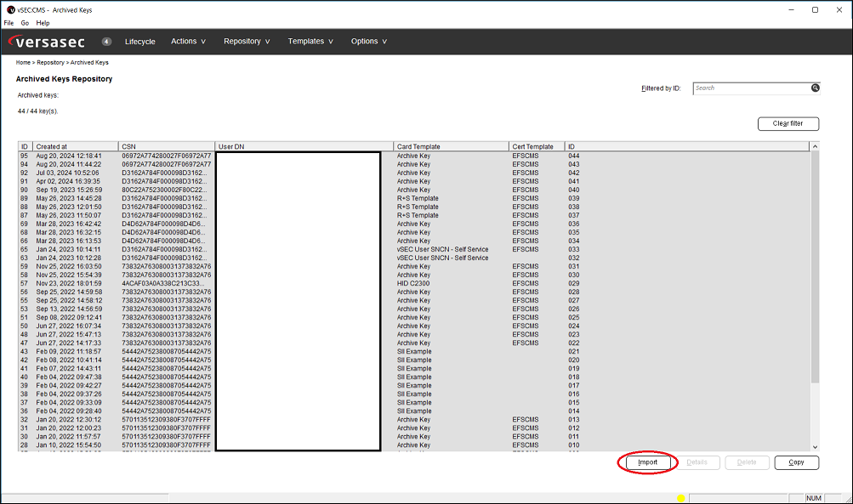Image resolution: width=853 pixels, height=504 pixels.
Task: Click the search magnifier icon
Action: (815, 88)
